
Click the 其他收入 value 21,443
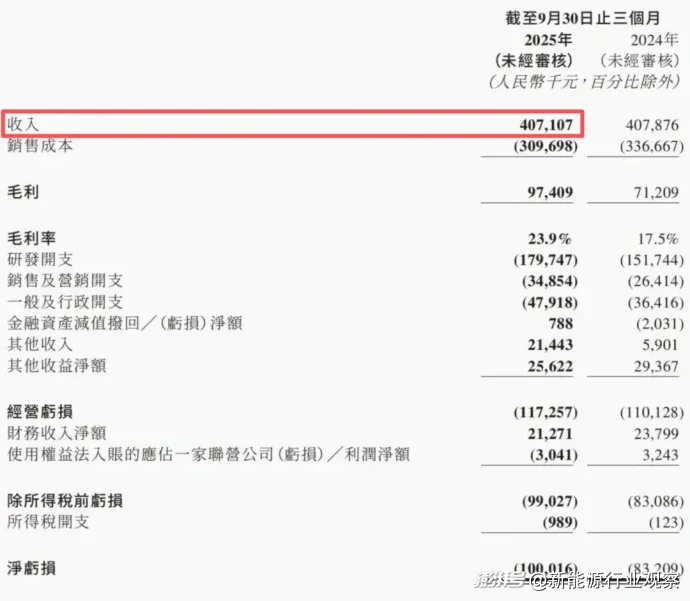tap(548, 345)
